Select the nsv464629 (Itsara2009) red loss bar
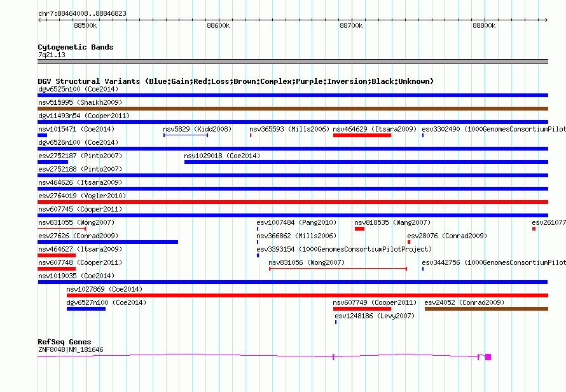The height and width of the screenshot is (392, 566). pos(362,135)
